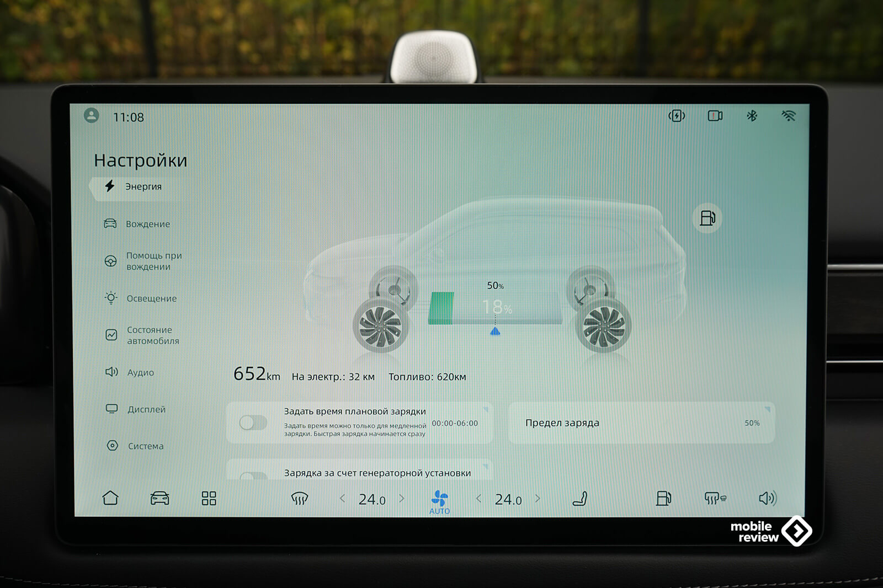Activate windshield defrost icon
Image resolution: width=883 pixels, height=588 pixels.
[299, 499]
